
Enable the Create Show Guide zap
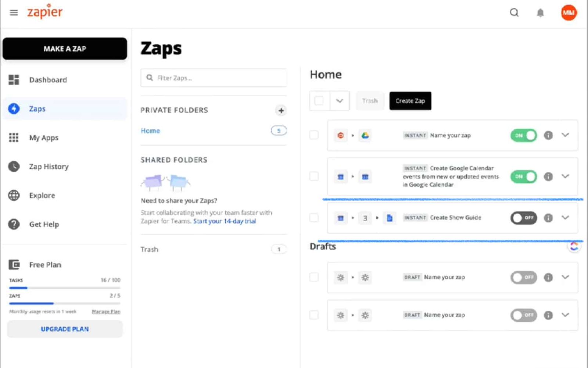[523, 218]
